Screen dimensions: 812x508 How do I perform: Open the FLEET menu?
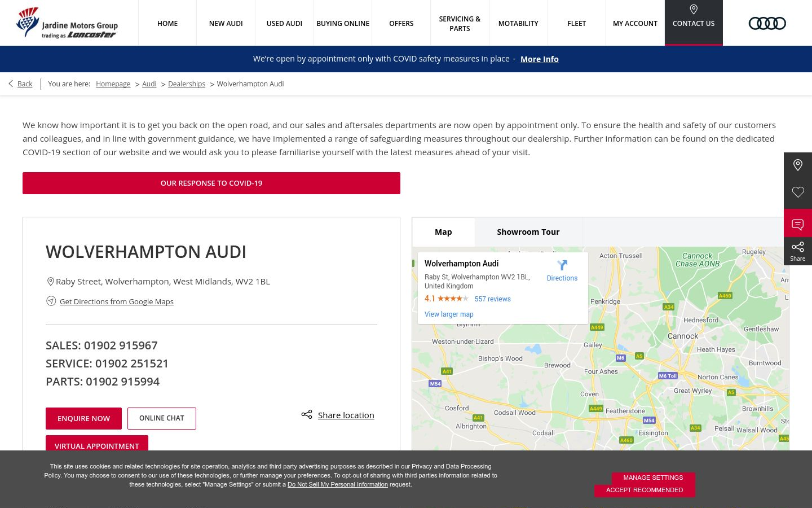tap(577, 23)
